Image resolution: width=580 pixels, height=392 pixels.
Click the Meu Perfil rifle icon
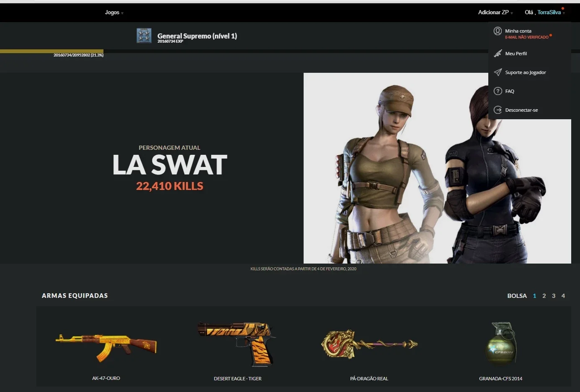point(498,54)
